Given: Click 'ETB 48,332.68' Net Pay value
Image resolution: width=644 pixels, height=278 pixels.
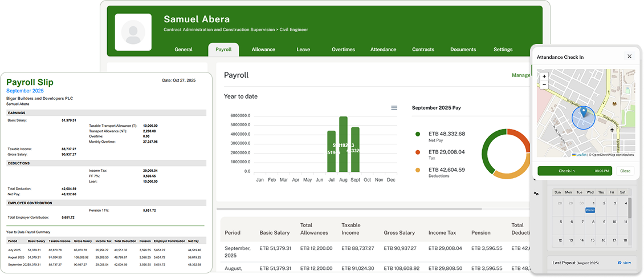Looking at the screenshot, I should click(x=447, y=134).
